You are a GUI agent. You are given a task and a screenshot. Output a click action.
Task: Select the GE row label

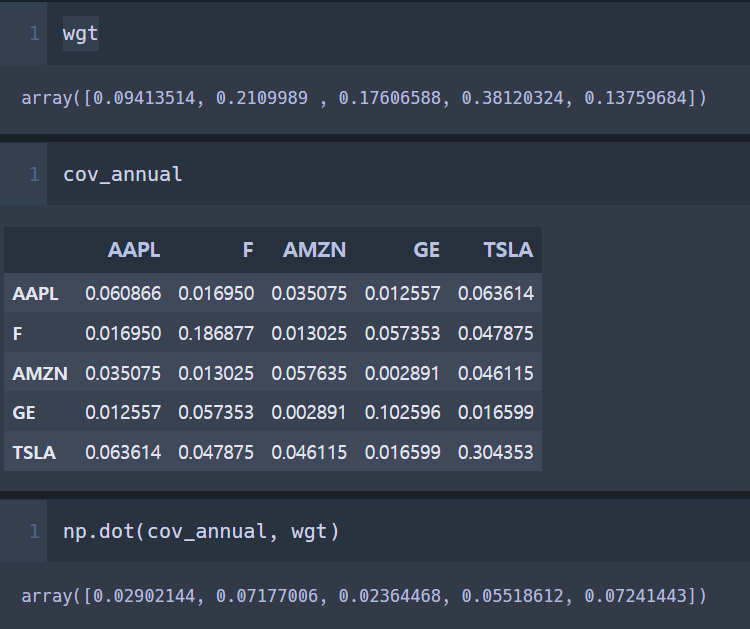pyautogui.click(x=24, y=413)
